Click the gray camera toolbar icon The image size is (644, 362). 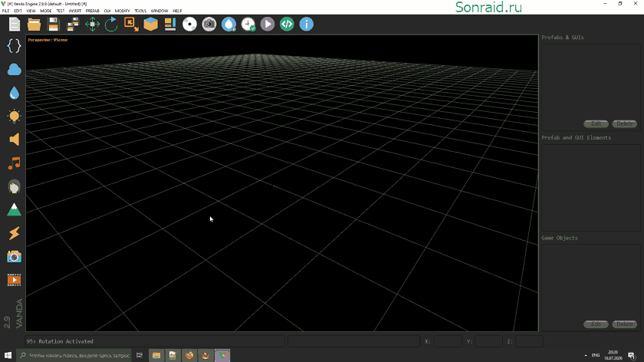point(209,25)
